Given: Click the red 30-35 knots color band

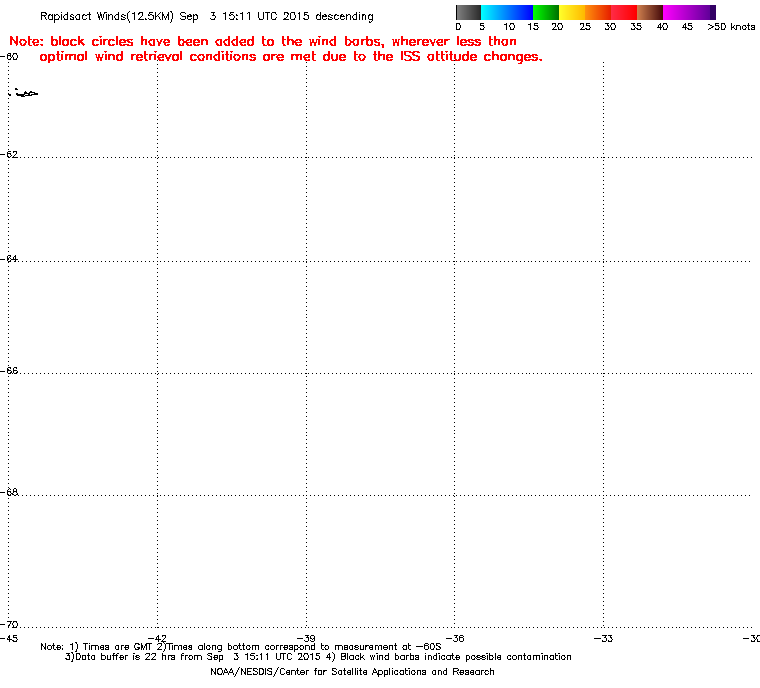Looking at the screenshot, I should 624,12.
